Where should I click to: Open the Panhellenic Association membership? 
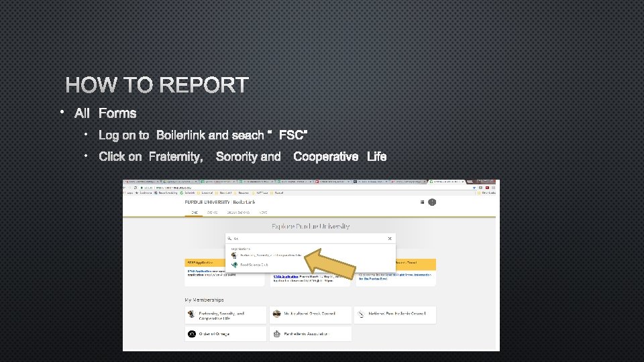point(311,334)
